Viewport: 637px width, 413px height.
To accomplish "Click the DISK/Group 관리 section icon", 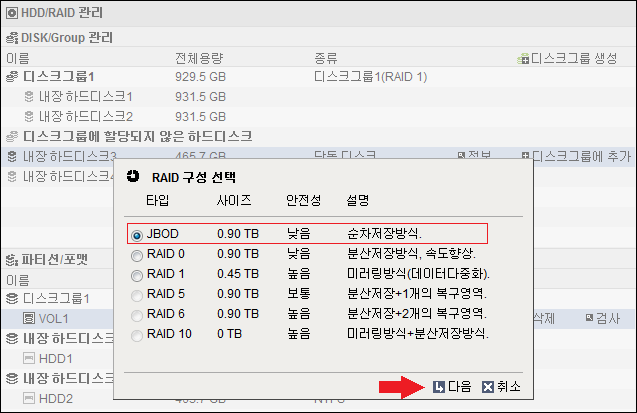I will coord(12,38).
